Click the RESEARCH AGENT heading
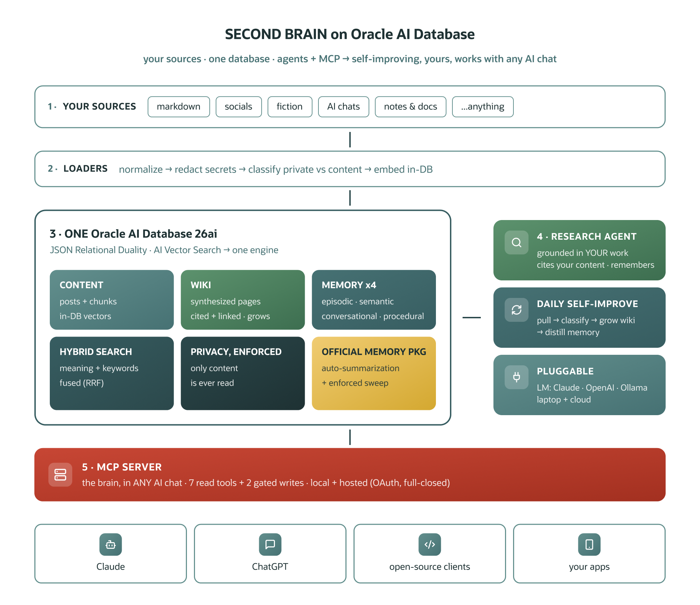The width and height of the screenshot is (700, 605). click(586, 237)
